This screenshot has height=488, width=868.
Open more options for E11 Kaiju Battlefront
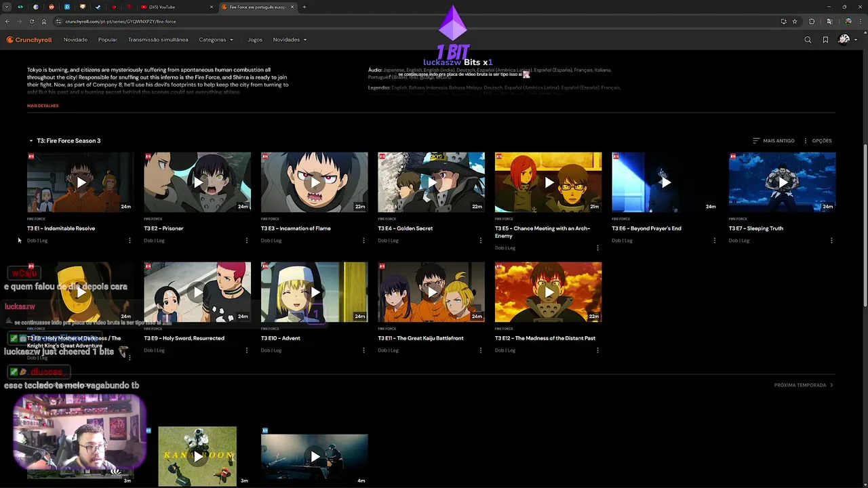coord(480,350)
